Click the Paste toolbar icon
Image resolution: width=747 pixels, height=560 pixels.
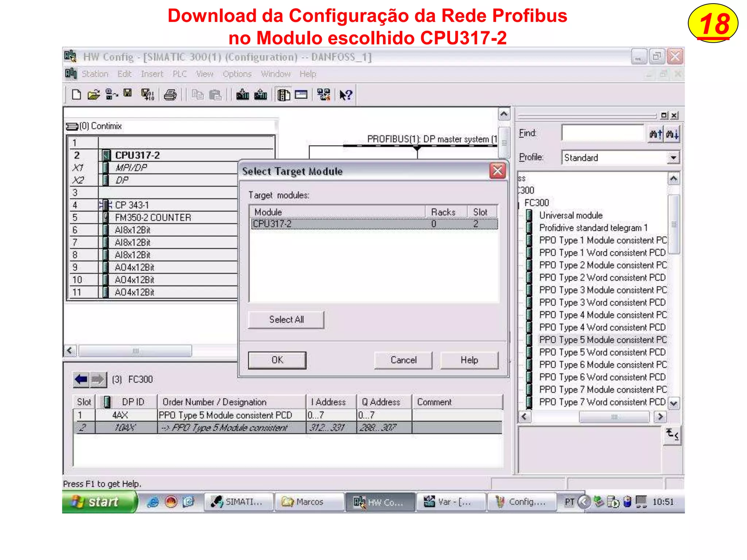coord(216,95)
